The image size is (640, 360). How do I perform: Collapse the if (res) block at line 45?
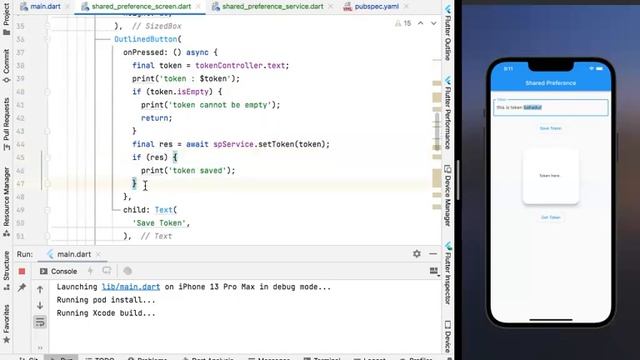(47, 158)
